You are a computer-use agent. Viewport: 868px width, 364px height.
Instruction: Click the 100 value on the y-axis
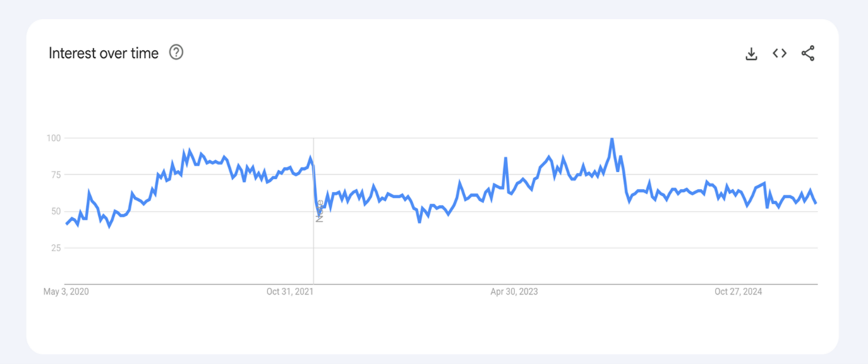53,138
